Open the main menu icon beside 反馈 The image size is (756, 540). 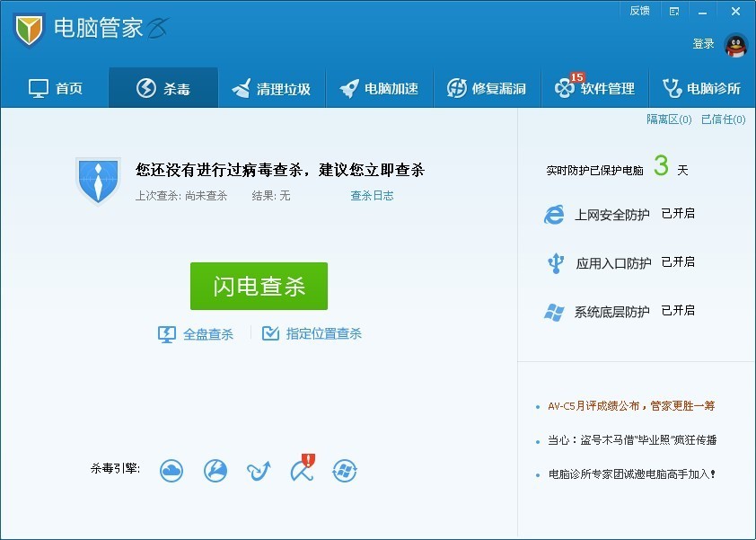click(x=674, y=12)
